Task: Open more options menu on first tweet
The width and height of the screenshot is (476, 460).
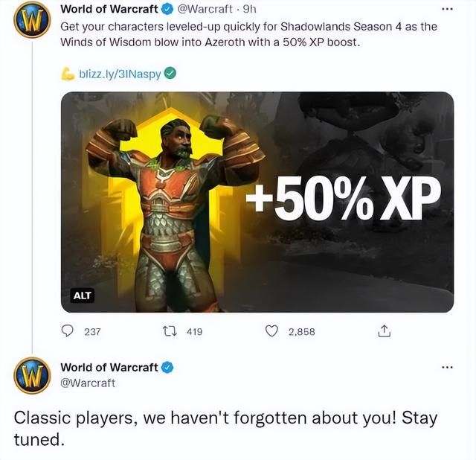Action: 447,10
